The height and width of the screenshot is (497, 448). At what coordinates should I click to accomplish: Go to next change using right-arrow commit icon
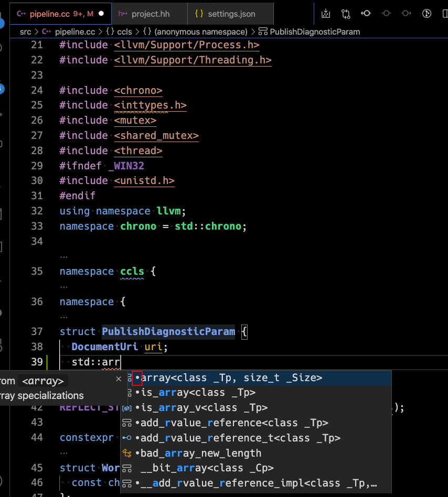click(407, 14)
